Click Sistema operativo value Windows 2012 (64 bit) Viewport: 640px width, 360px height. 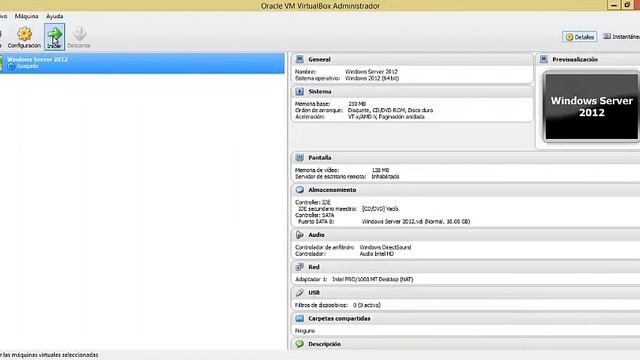(x=372, y=78)
